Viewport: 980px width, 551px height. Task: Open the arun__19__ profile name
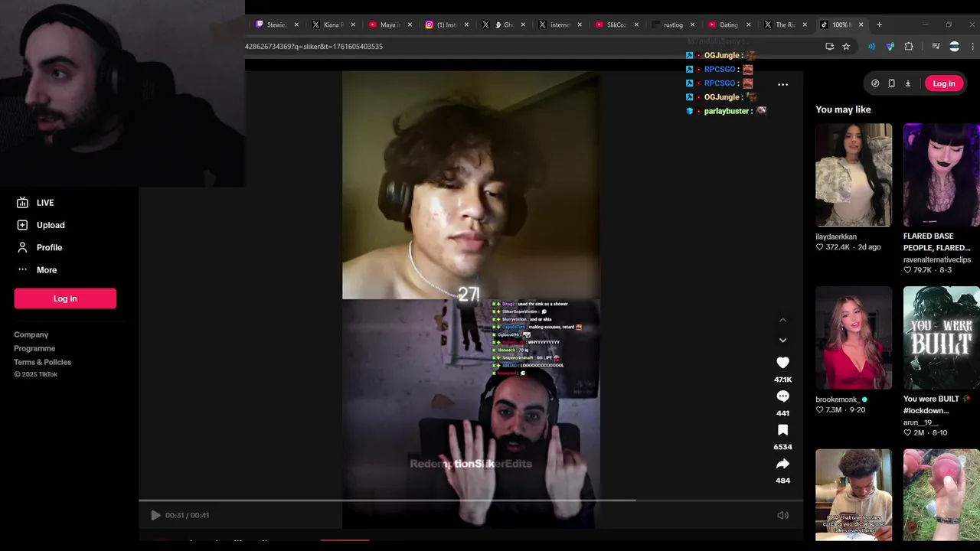(921, 422)
